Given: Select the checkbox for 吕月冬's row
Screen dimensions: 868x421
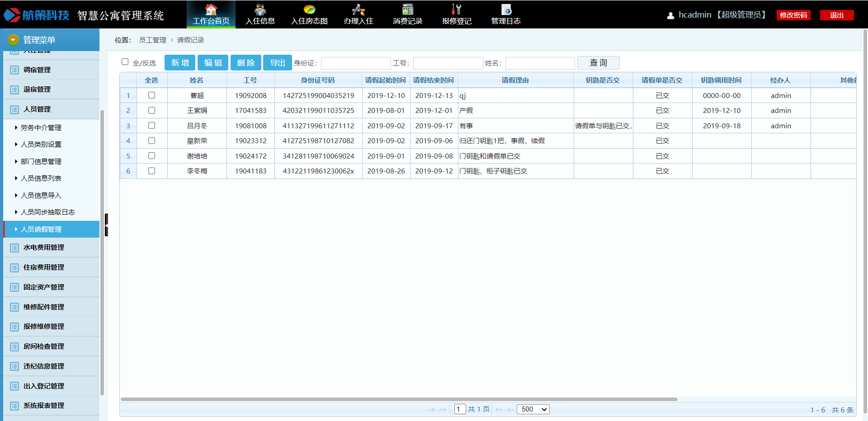Looking at the screenshot, I should (151, 126).
